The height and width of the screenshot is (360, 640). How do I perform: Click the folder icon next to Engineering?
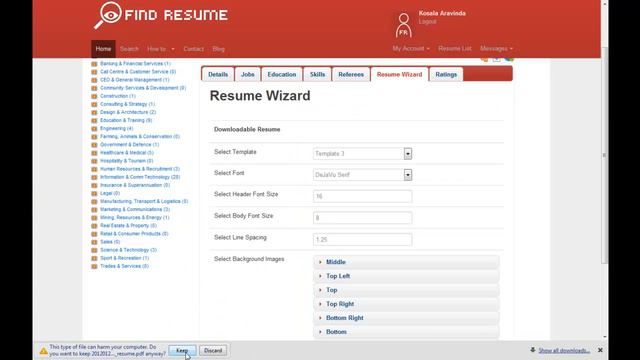[x=94, y=129]
